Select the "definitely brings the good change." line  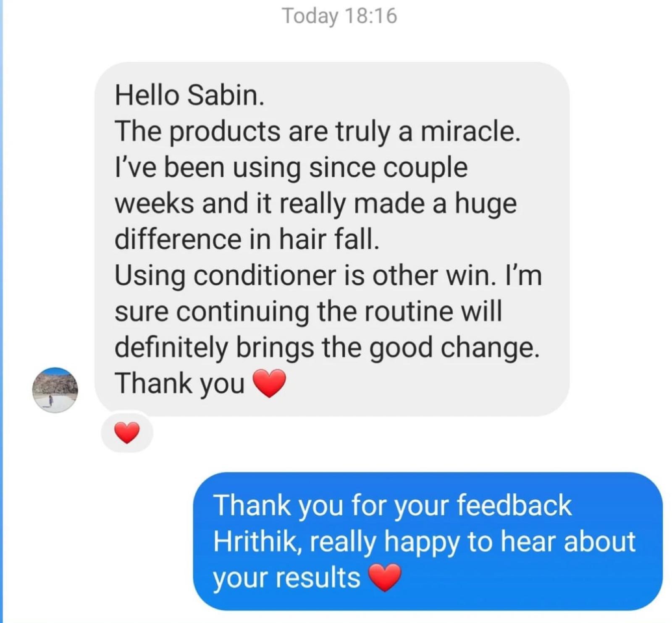[x=327, y=348]
